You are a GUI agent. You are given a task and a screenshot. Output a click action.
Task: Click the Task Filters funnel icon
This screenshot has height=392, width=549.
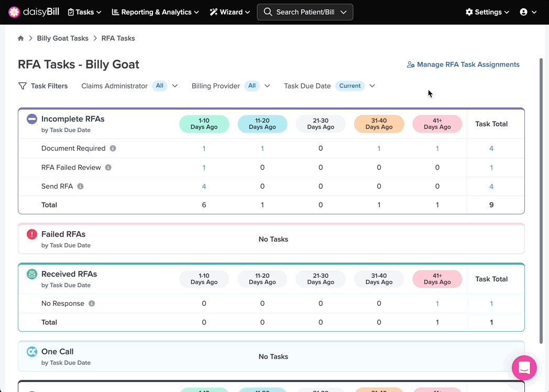[x=23, y=86]
